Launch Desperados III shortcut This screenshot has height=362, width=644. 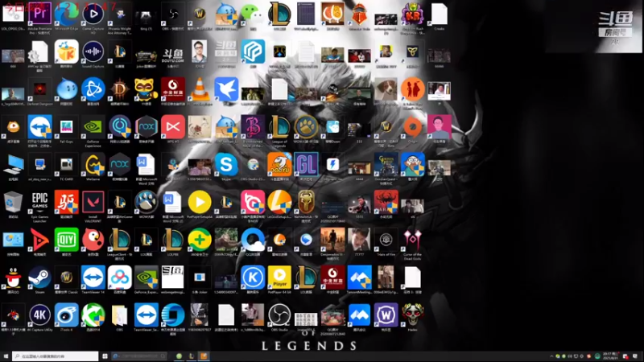[x=332, y=240]
